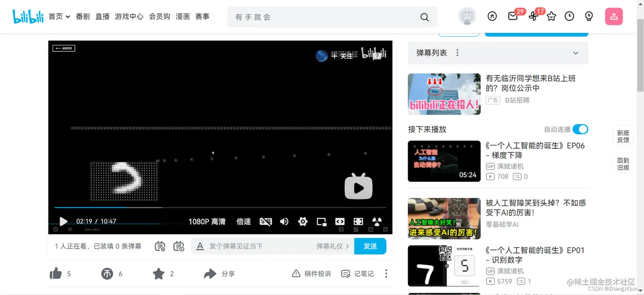Favorite the video star icon

pos(158,274)
